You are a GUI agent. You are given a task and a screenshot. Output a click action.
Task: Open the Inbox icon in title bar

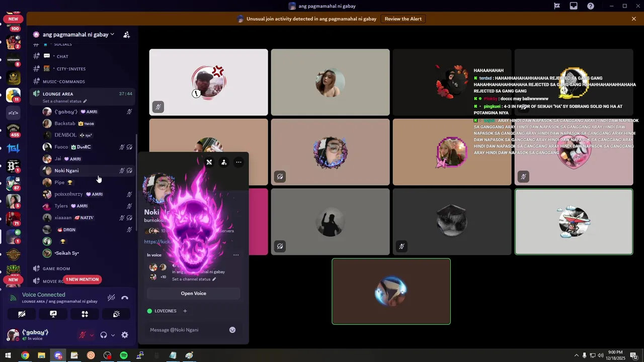pyautogui.click(x=574, y=6)
